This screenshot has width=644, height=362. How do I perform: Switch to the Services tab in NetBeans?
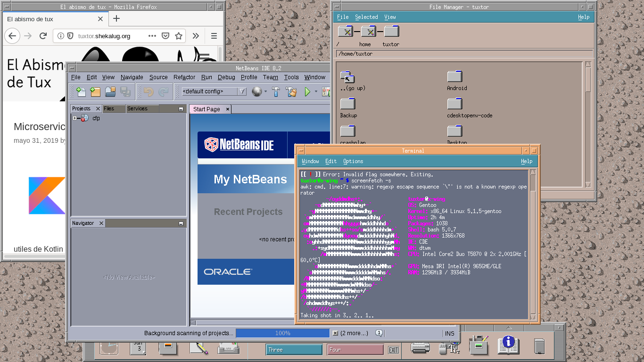(137, 108)
